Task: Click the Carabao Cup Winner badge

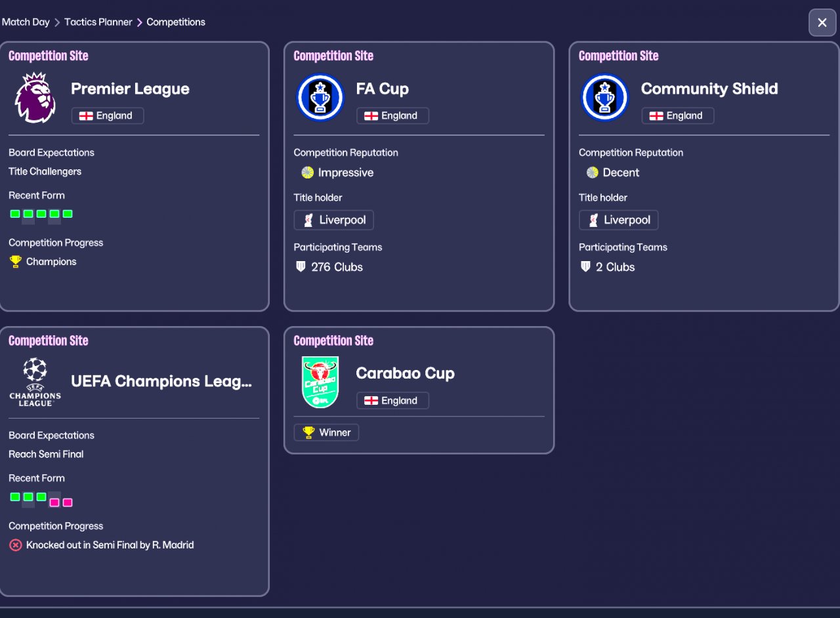Action: click(326, 432)
